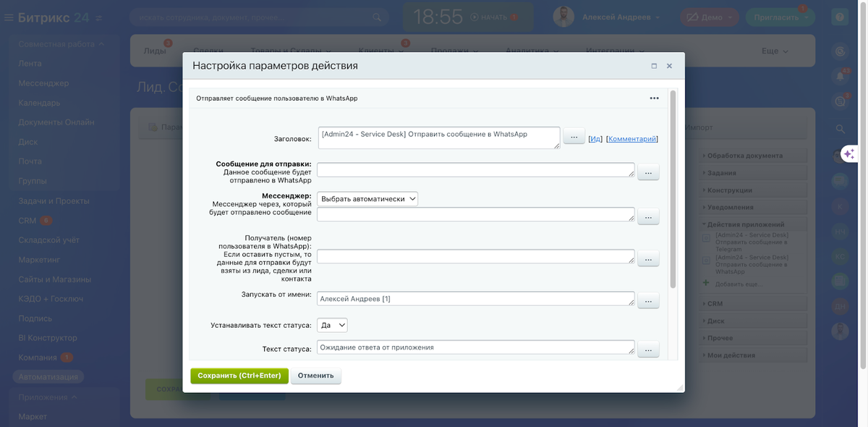Open notifications bell icon in right panel

tap(840, 76)
